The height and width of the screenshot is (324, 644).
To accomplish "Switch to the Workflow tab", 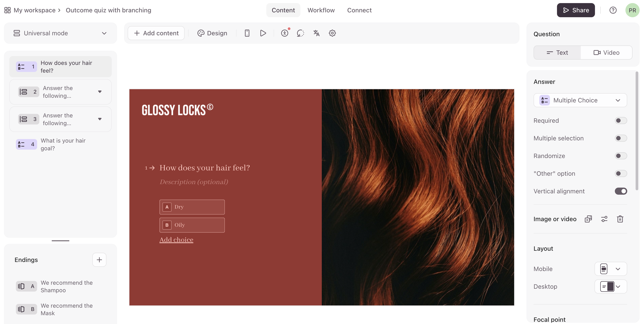I will [321, 10].
